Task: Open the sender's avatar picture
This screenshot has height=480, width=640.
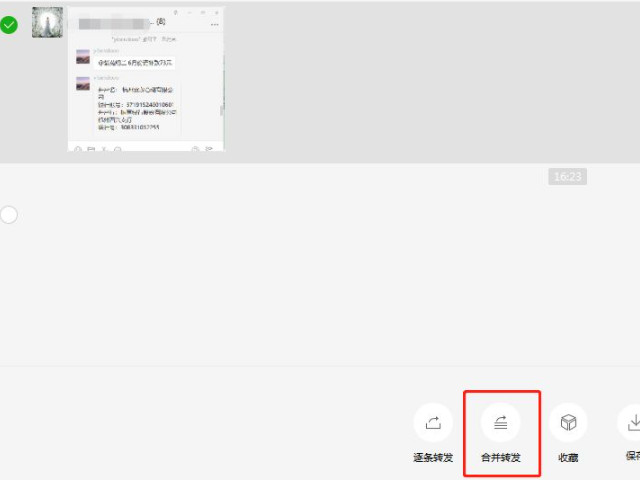Action: click(x=47, y=23)
